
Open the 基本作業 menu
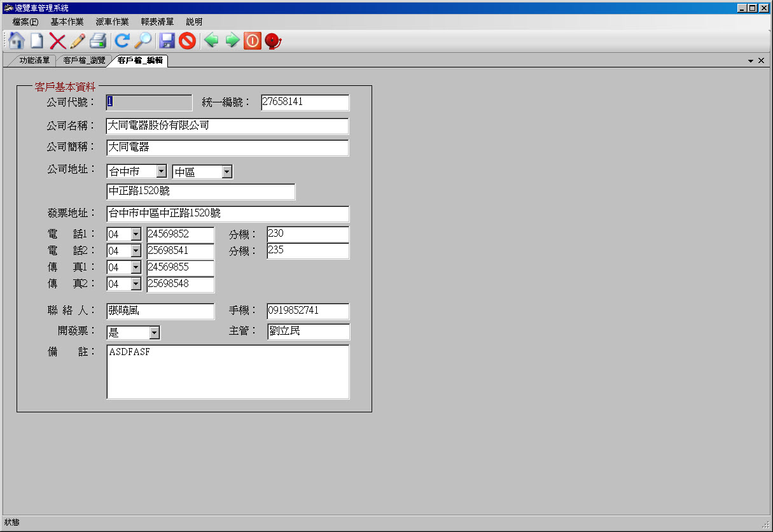point(67,22)
